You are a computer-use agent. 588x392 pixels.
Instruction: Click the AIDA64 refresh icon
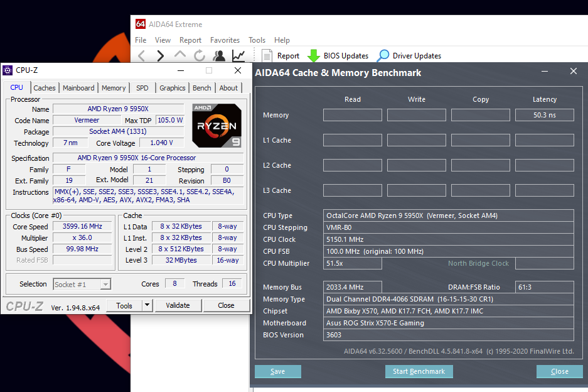[x=200, y=55]
